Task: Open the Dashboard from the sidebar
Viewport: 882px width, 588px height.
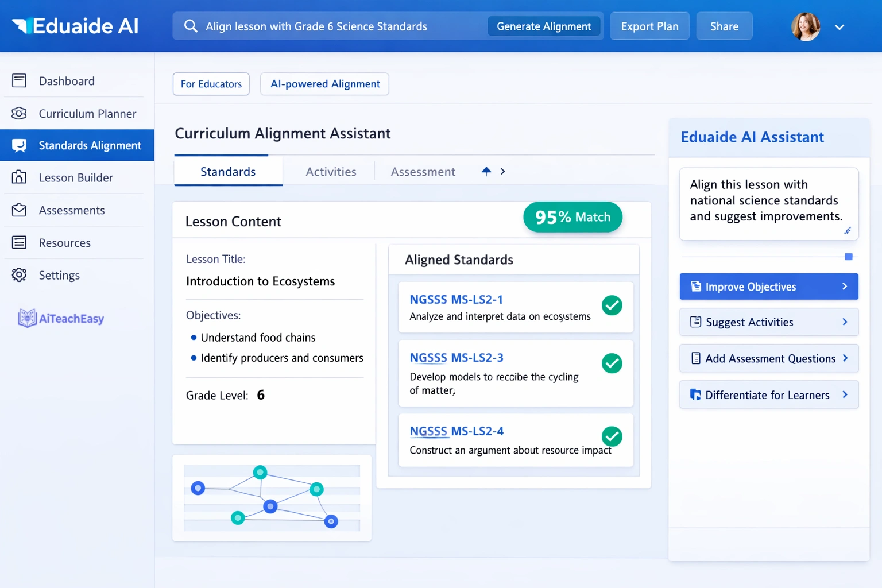Action: [x=67, y=80]
